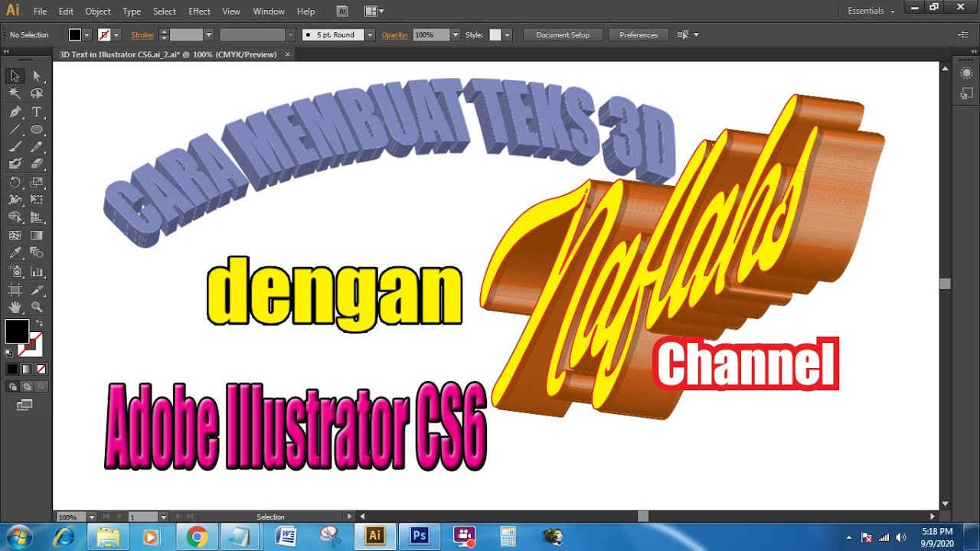This screenshot has width=980, height=551.
Task: Select the Eraser tool
Action: point(36,164)
